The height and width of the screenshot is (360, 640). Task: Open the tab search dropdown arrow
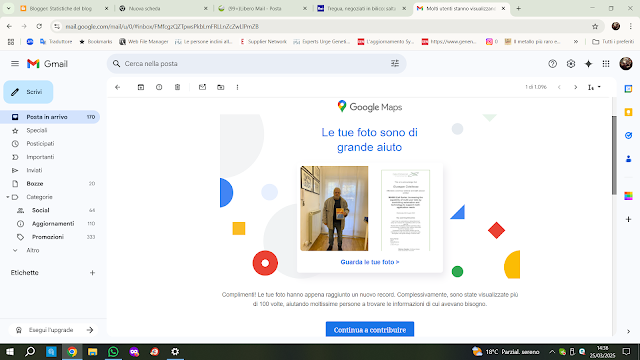coord(8,8)
